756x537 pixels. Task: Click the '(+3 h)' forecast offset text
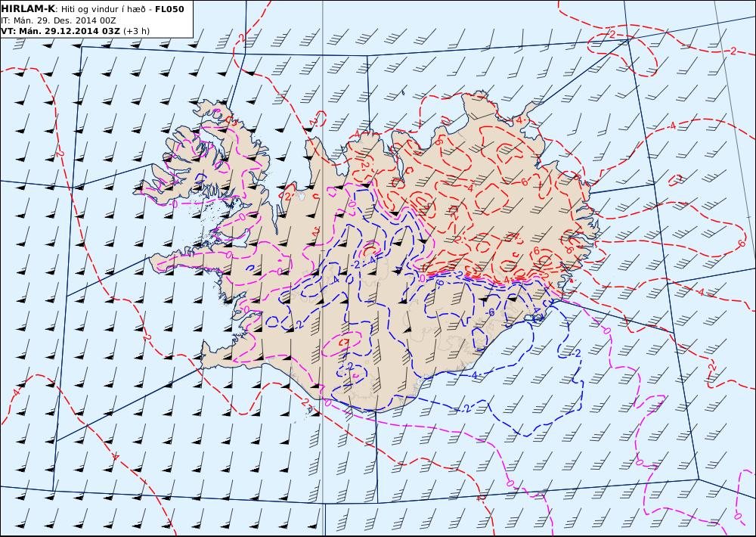tap(136, 31)
